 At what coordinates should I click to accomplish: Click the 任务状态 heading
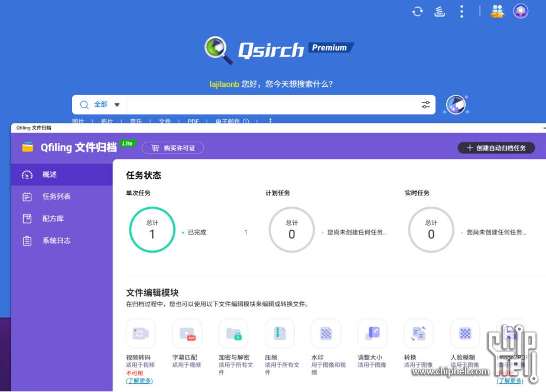pos(144,175)
